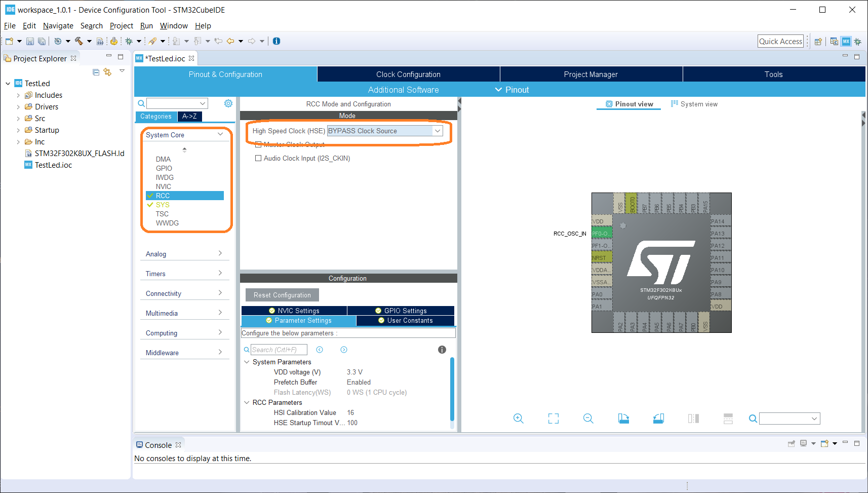This screenshot has width=868, height=493.
Task: Click Link with Editor in Project Explorer
Action: 107,72
